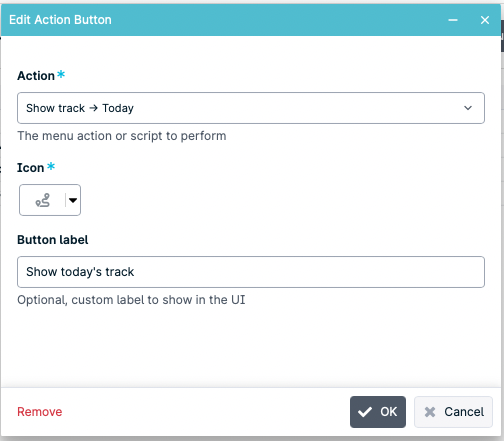Screen dimensions: 504x441
Task: Click the blue required asterisk beside Icon
Action: [x=51, y=166]
